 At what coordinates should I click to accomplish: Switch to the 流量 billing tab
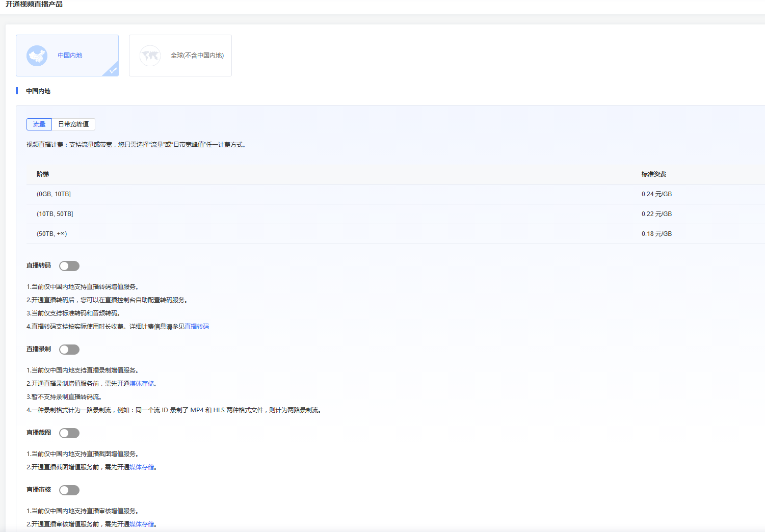pyautogui.click(x=39, y=124)
